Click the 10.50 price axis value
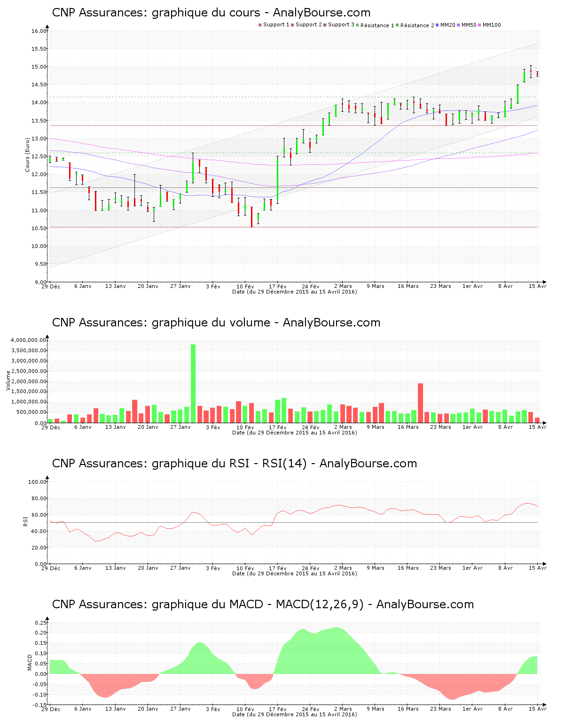Image resolution: width=564 pixels, height=728 pixels. [x=39, y=228]
